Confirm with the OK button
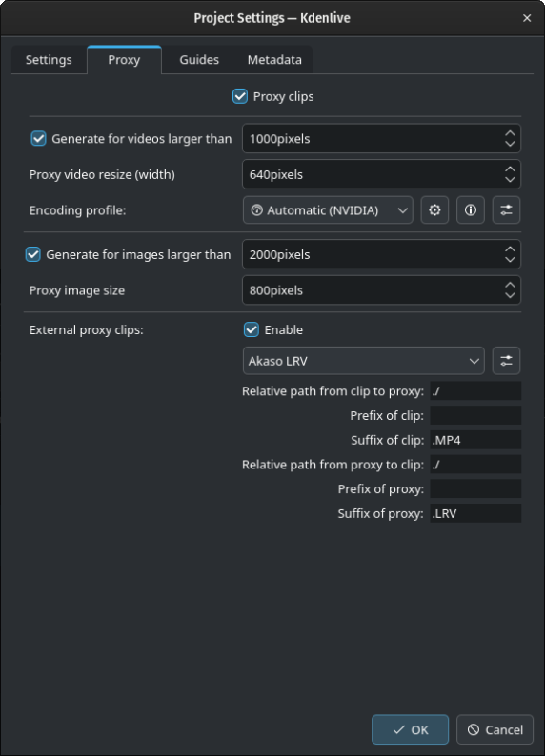 click(410, 729)
